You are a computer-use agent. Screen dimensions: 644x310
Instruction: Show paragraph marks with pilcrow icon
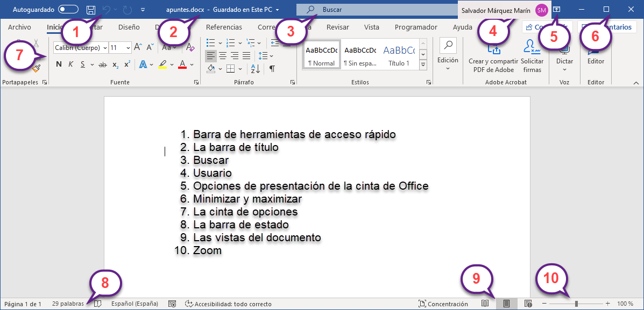pos(272,68)
